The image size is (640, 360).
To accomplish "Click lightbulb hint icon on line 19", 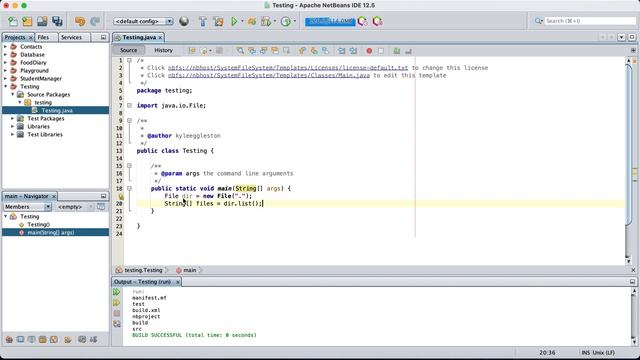I will (x=121, y=196).
